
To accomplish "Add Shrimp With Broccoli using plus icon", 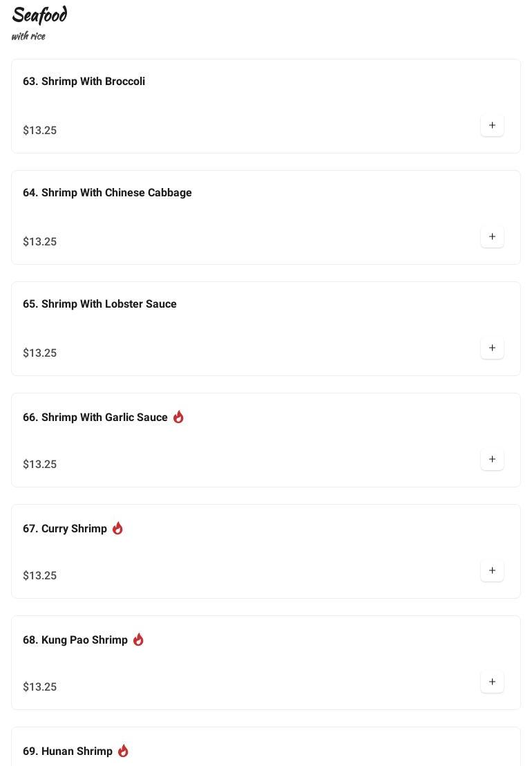I will click(492, 125).
